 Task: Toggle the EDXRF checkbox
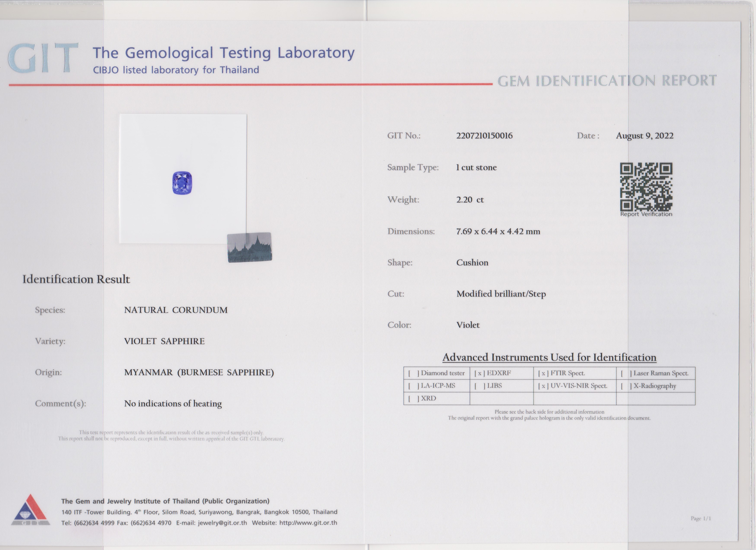tap(479, 373)
